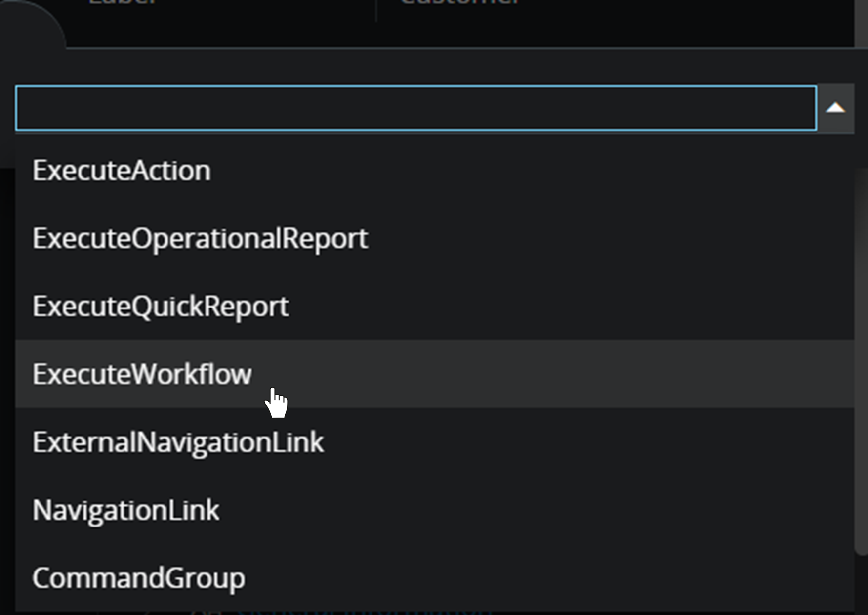Viewport: 868px width, 615px height.
Task: Set the command type to ExecuteWorkflow
Action: [x=142, y=374]
